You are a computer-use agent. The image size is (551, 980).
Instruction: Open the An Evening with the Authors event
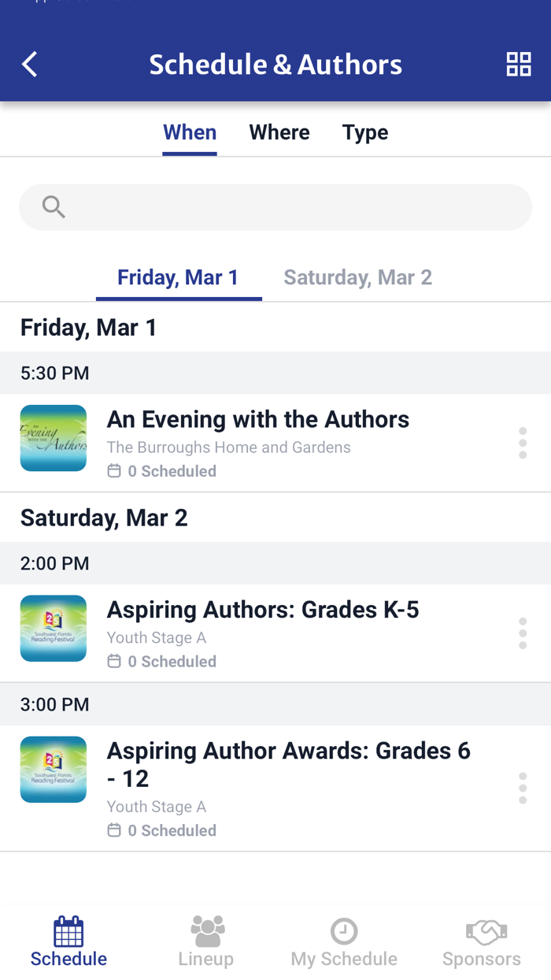258,419
